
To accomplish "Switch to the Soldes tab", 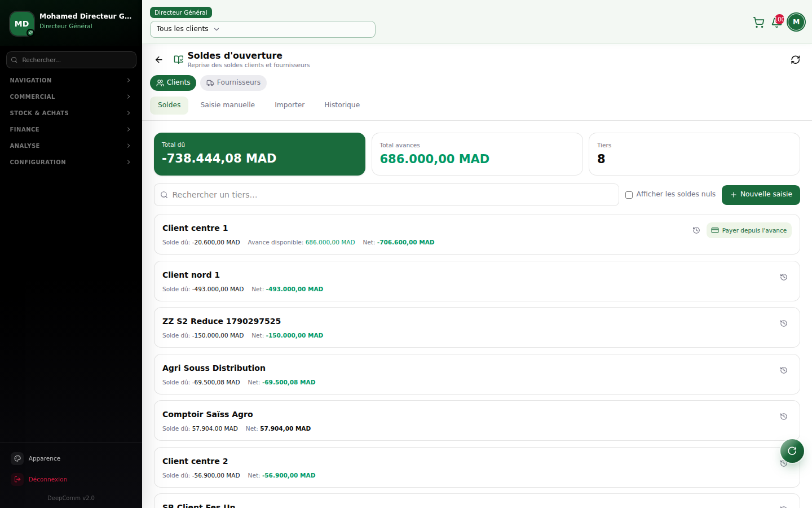I will [169, 105].
